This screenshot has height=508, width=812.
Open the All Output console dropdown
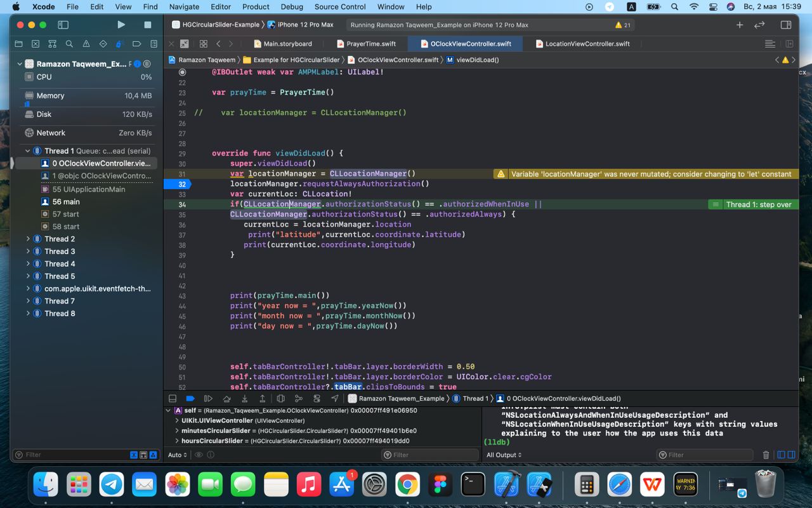[504, 455]
